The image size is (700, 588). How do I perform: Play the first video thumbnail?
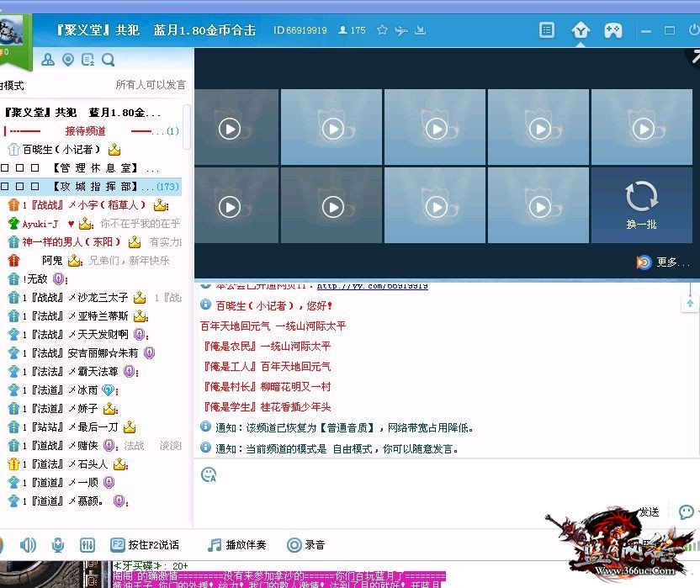coord(229,128)
